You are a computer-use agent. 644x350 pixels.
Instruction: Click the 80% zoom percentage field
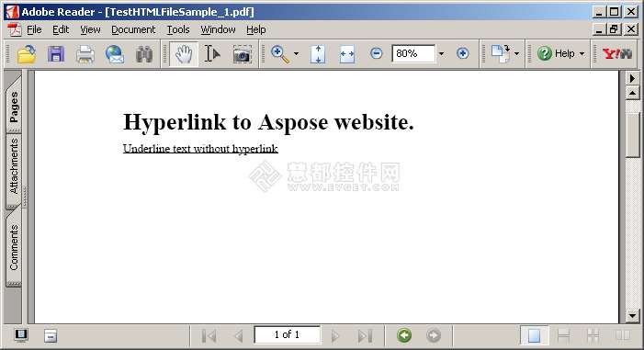click(412, 53)
